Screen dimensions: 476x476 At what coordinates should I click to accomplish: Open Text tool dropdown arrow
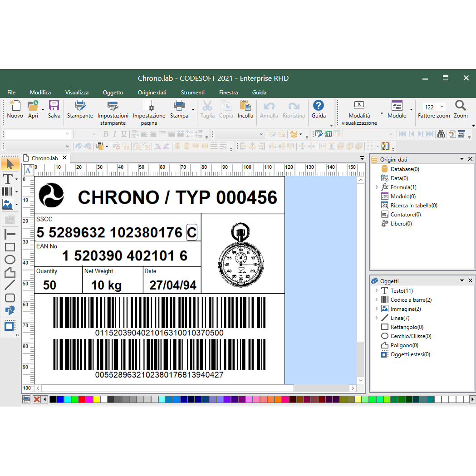point(17,179)
